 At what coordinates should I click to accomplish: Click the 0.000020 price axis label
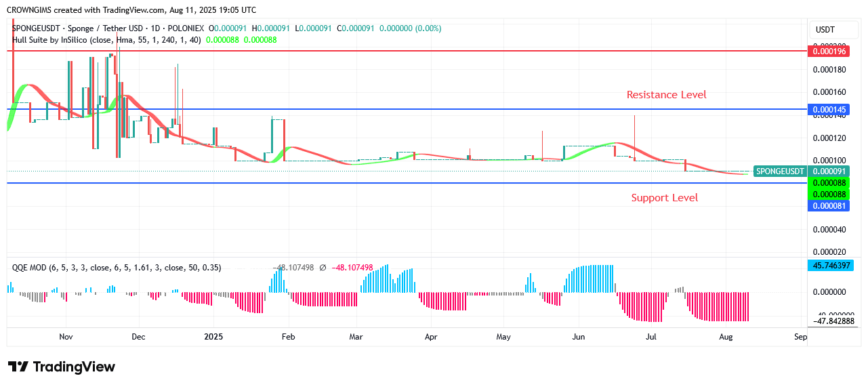coord(830,252)
